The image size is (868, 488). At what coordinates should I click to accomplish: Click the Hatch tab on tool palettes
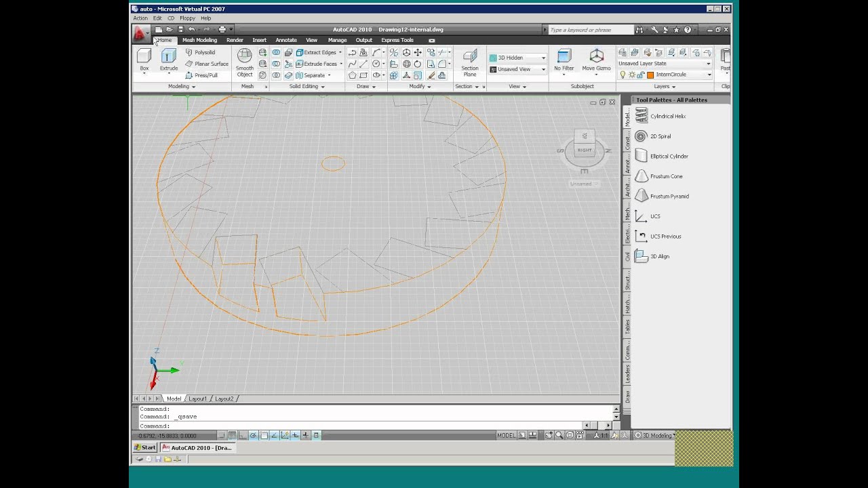pyautogui.click(x=627, y=304)
